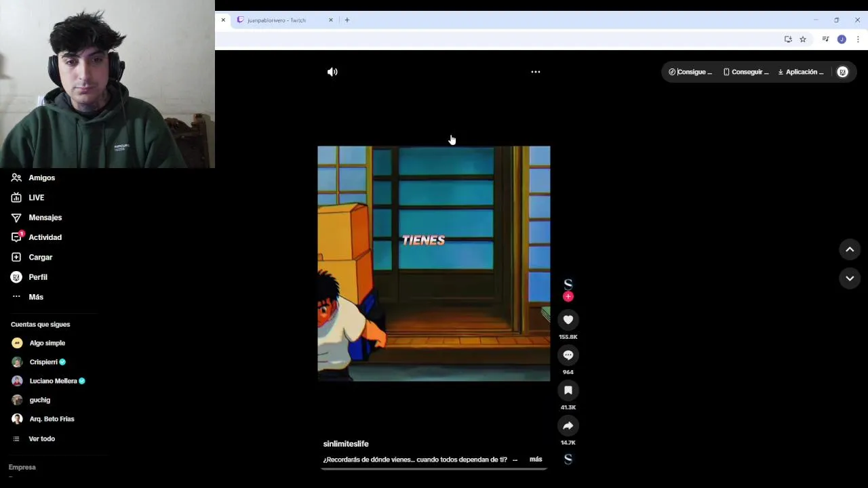868x488 pixels.
Task: Open the profile avatar at top right
Action: [842, 72]
